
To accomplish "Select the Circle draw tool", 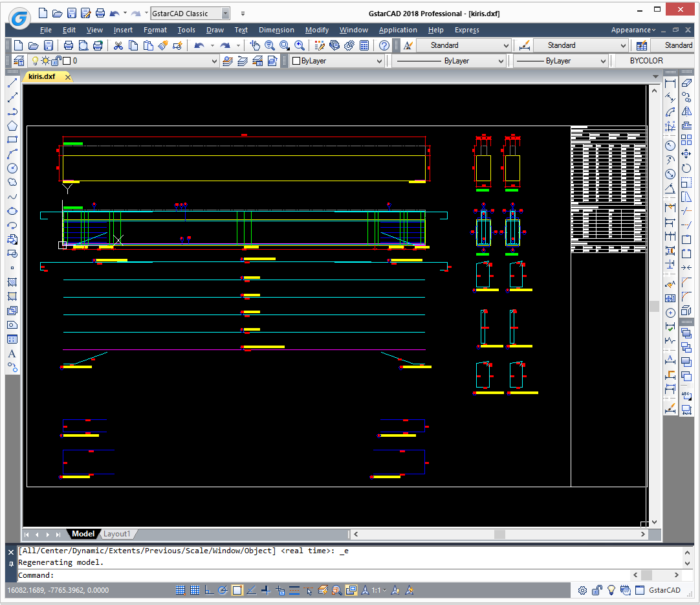I will coord(12,168).
